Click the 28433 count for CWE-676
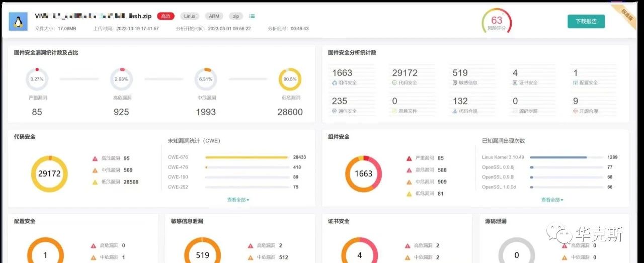 point(299,157)
